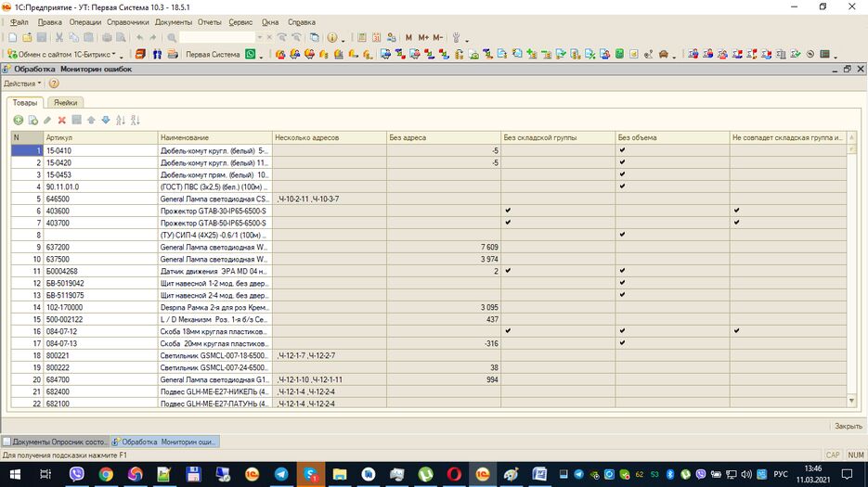Switch to the Ячейки tab
The height and width of the screenshot is (487, 868).
point(65,102)
